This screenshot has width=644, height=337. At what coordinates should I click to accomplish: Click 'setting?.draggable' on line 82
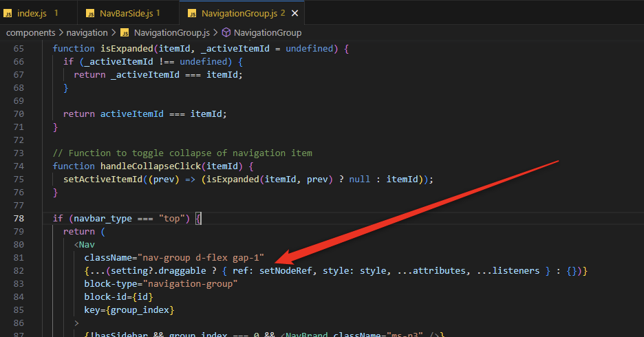coord(158,271)
